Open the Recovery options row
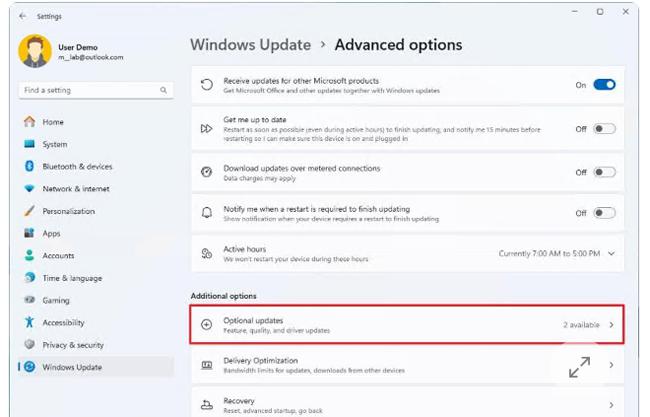 click(400, 403)
